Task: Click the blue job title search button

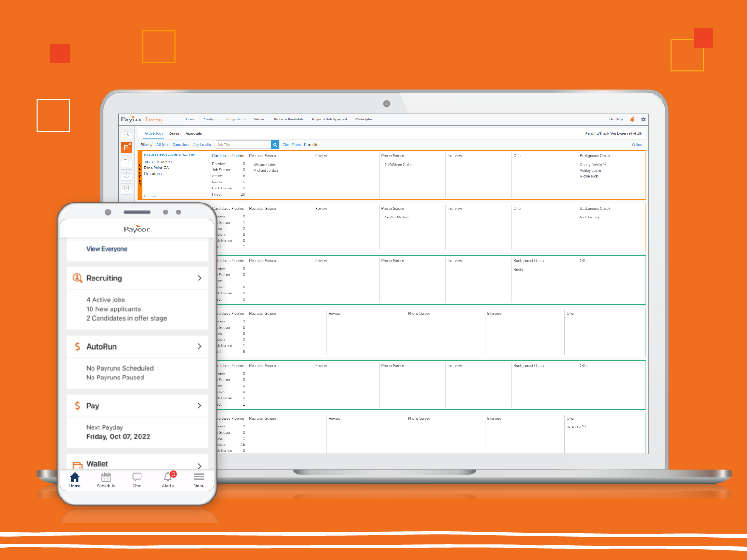Action: tap(275, 145)
